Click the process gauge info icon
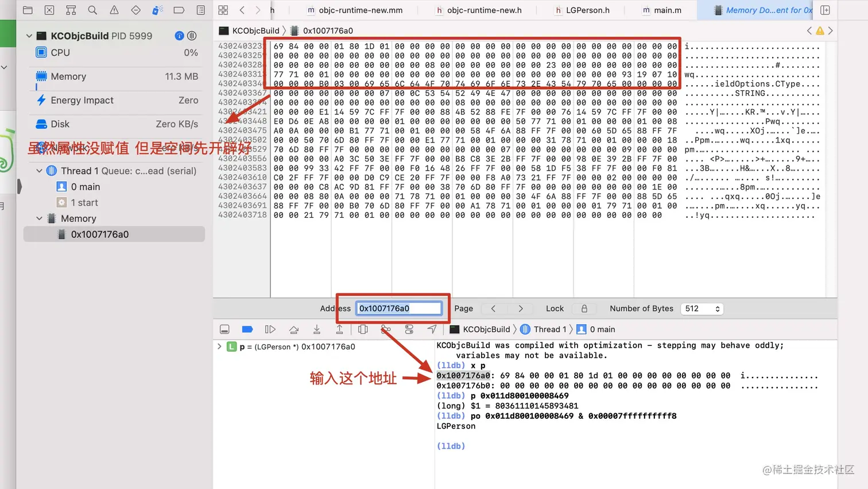The height and width of the screenshot is (489, 868). tap(179, 36)
